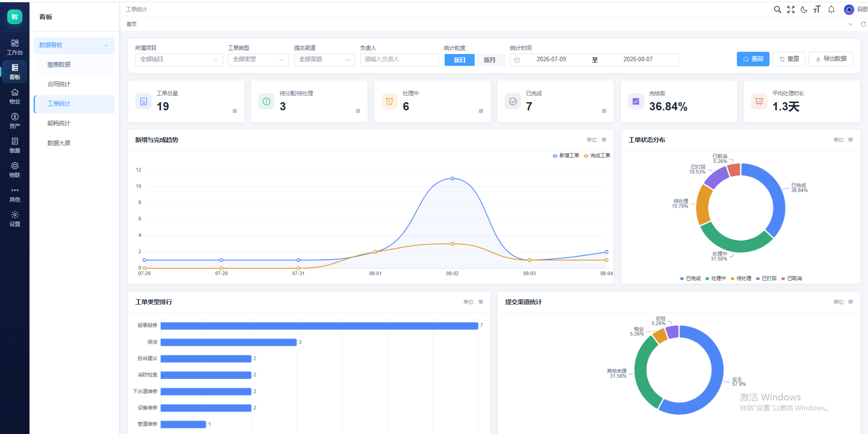Open the 所属项目 project dropdown

[x=179, y=59]
